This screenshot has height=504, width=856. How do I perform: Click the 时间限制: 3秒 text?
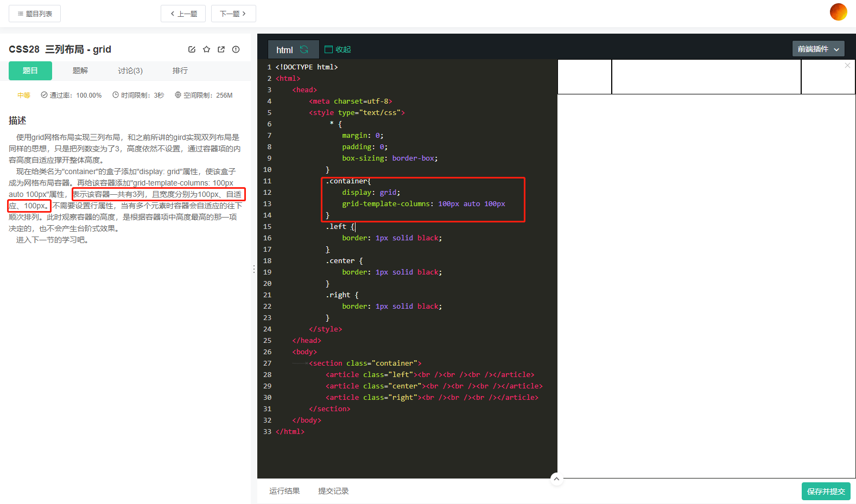coord(143,95)
